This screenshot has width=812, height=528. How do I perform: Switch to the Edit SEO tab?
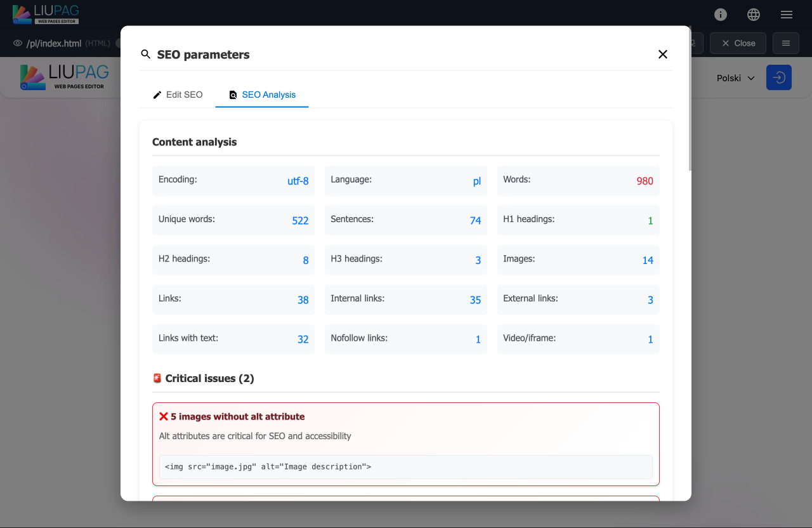point(178,95)
